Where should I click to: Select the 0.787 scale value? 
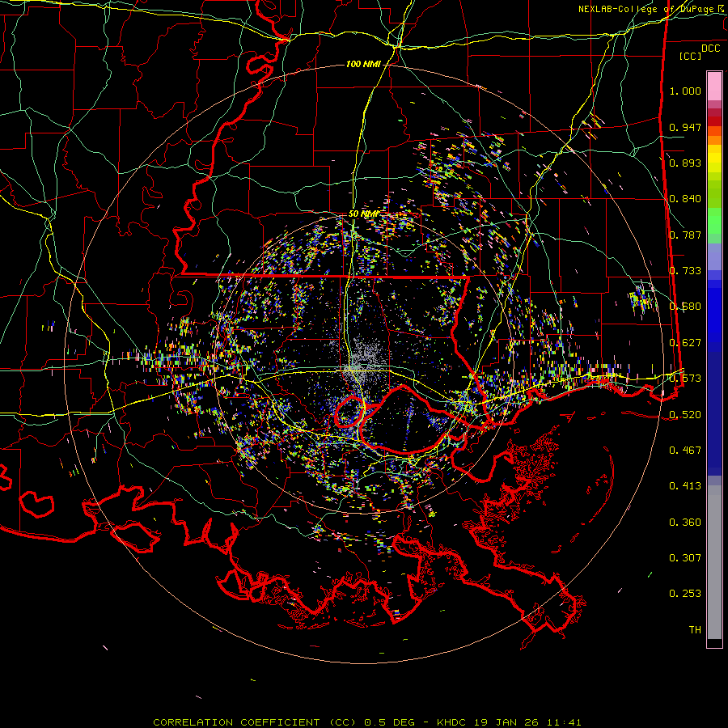click(x=685, y=235)
